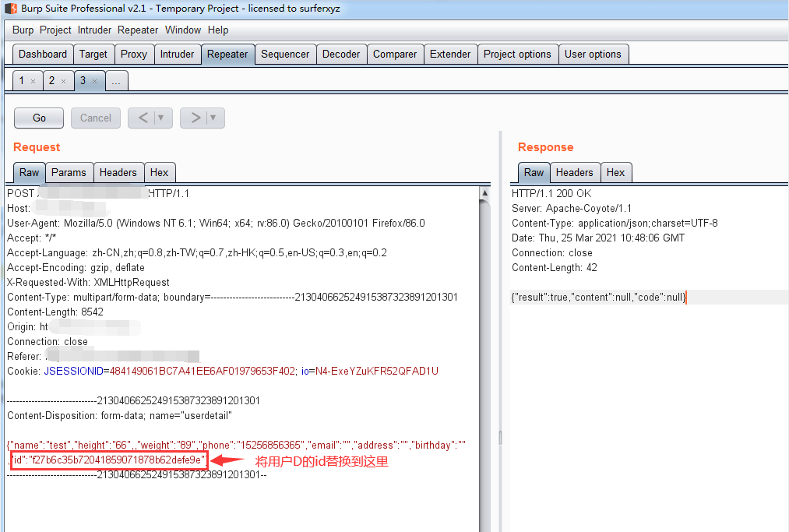The image size is (789, 532).
Task: Click the pane splitter handle between request and response
Action: click(x=500, y=438)
